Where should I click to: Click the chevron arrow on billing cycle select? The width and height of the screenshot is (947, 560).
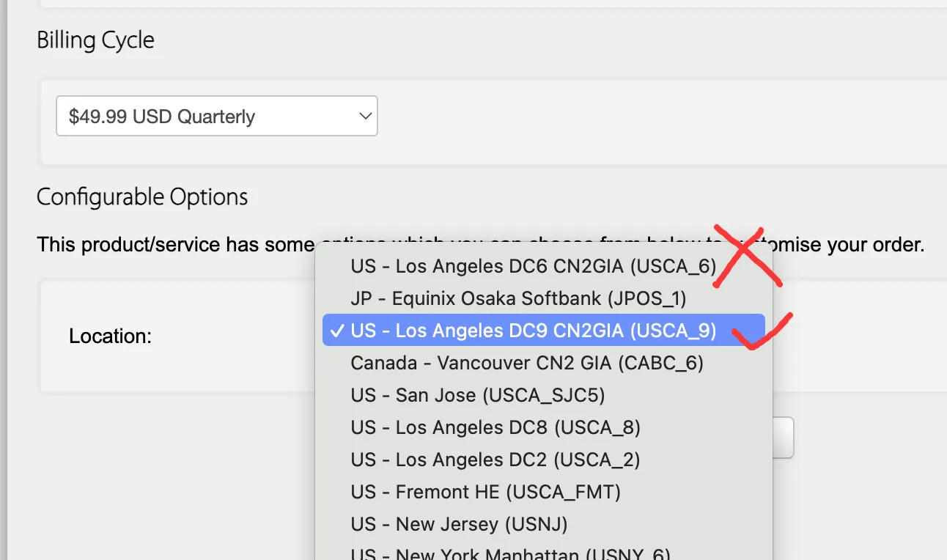pyautogui.click(x=364, y=116)
